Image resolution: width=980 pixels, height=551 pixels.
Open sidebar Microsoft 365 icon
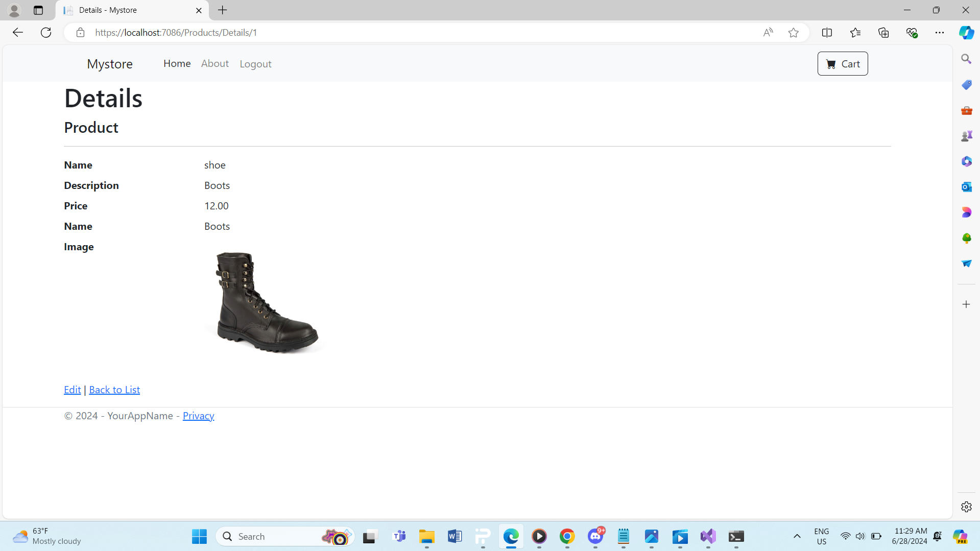click(x=966, y=161)
